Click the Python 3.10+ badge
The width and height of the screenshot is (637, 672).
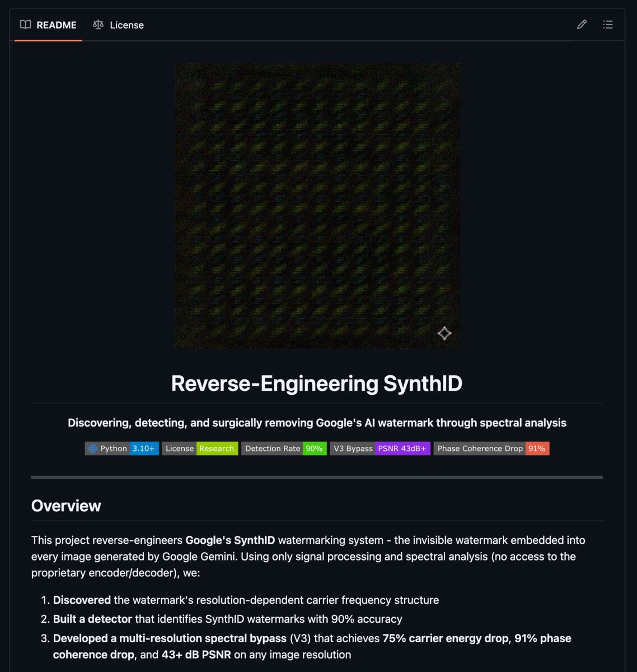pos(121,449)
